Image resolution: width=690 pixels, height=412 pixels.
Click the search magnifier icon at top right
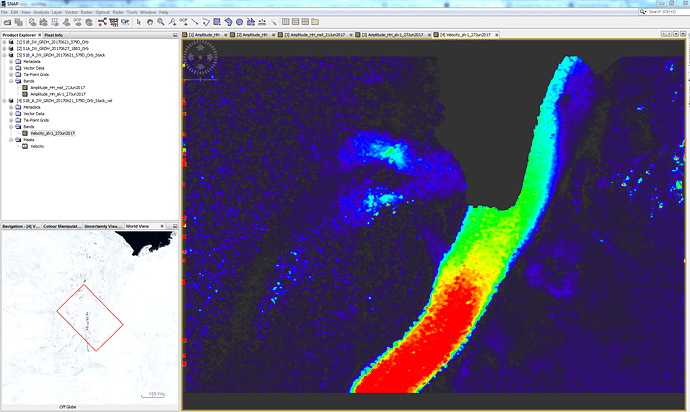(642, 12)
